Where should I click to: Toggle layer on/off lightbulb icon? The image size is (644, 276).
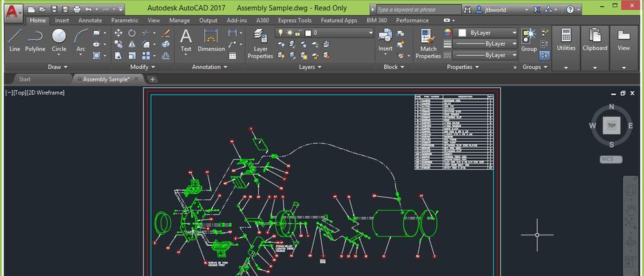[280, 33]
